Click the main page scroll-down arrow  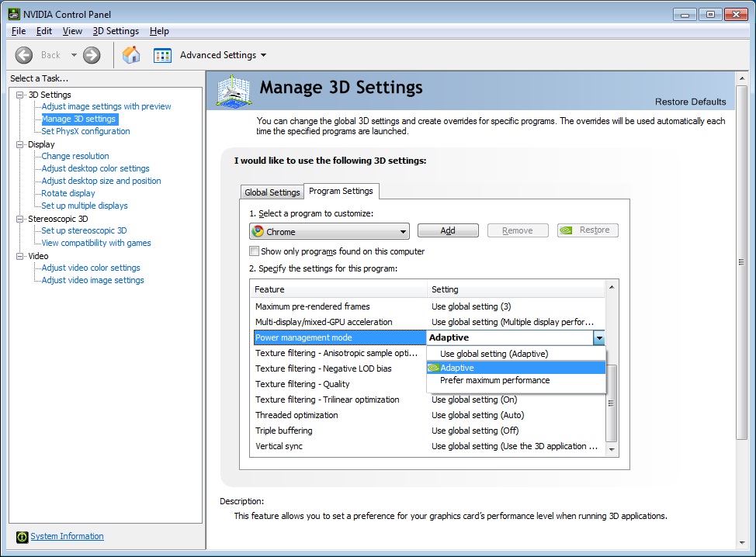click(x=741, y=543)
